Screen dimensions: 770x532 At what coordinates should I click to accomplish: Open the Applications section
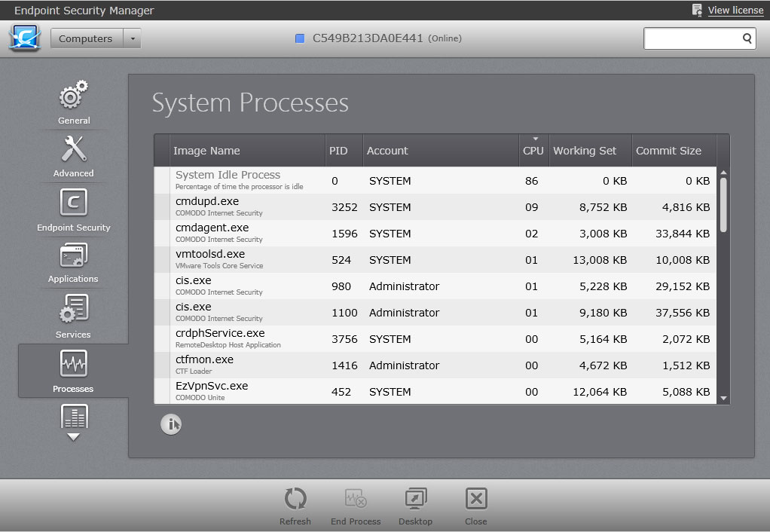[74, 262]
